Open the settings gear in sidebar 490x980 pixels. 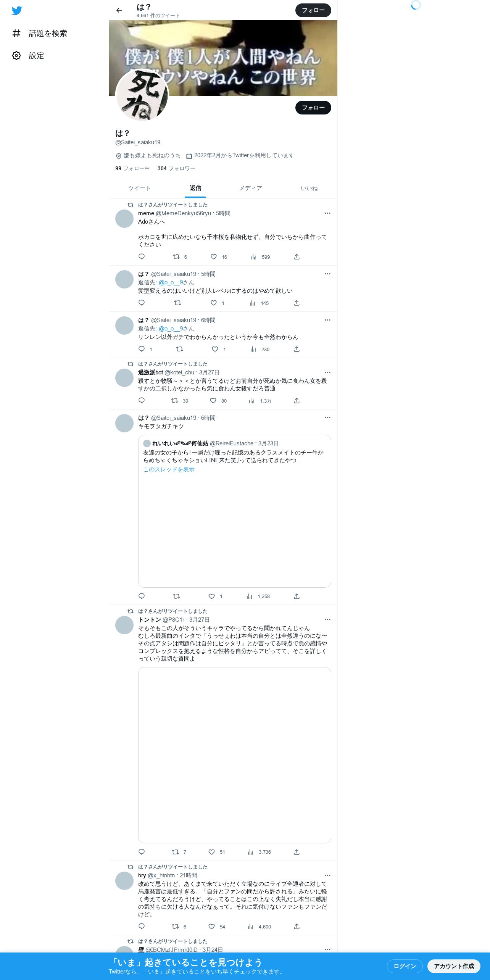[16, 55]
